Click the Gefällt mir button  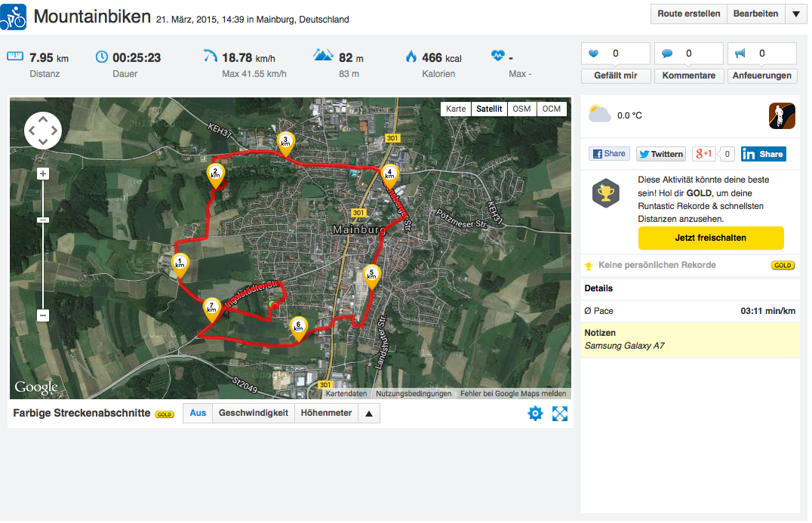(615, 75)
